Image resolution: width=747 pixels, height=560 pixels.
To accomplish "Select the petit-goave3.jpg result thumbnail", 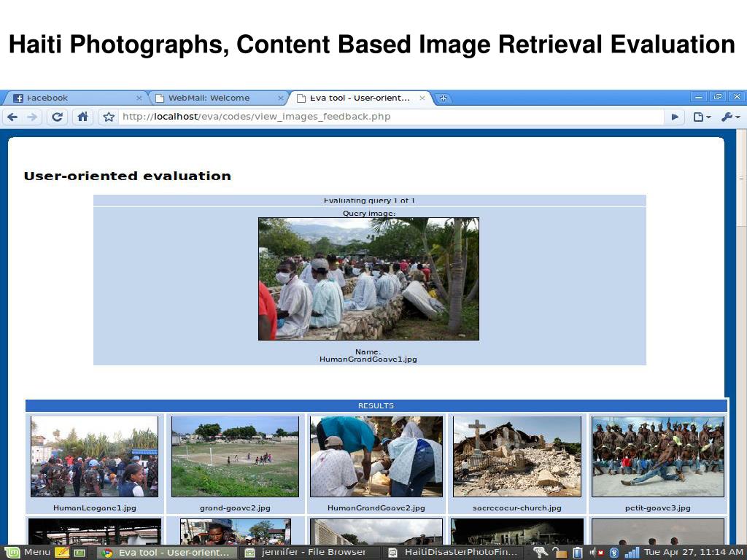I will [x=658, y=456].
